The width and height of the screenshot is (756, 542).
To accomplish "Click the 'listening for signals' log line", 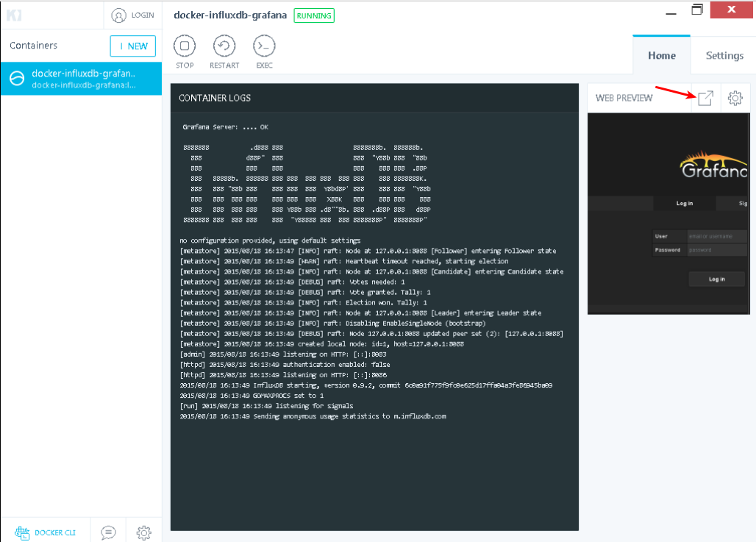I will coord(266,406).
